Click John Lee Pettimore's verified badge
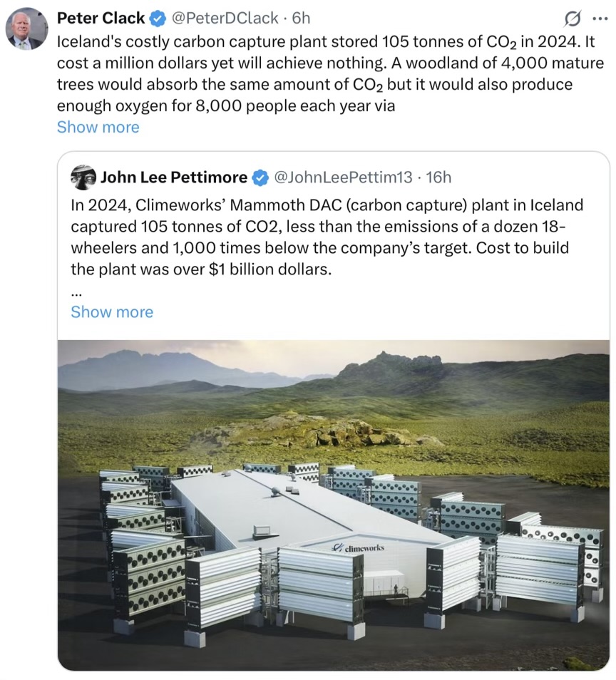The height and width of the screenshot is (680, 616). coord(260,177)
